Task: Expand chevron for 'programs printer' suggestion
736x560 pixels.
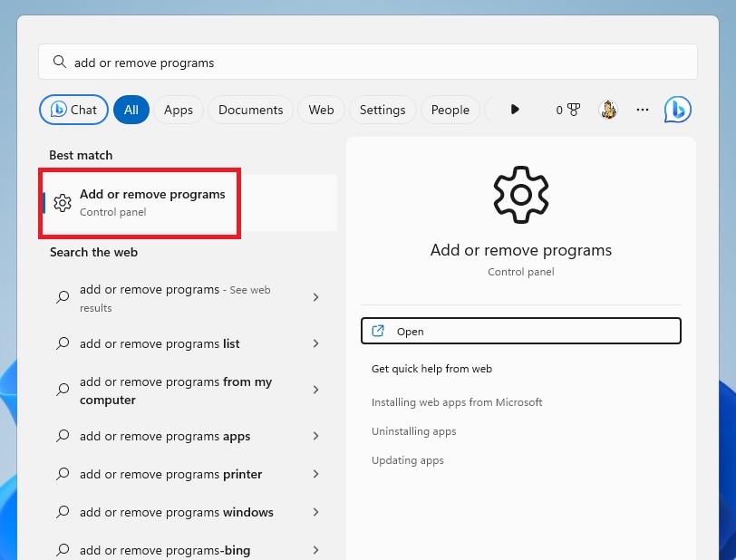Action: [316, 474]
